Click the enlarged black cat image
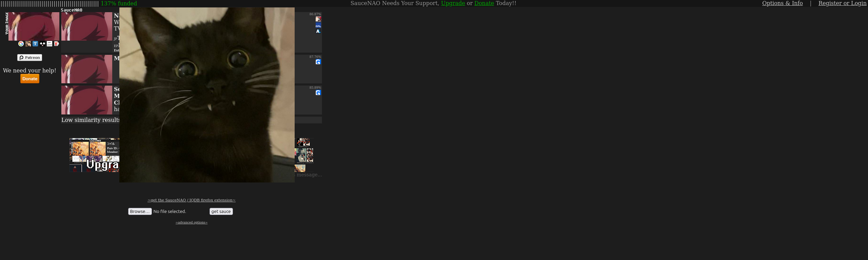Screen dimensions: 868x260 [207, 95]
